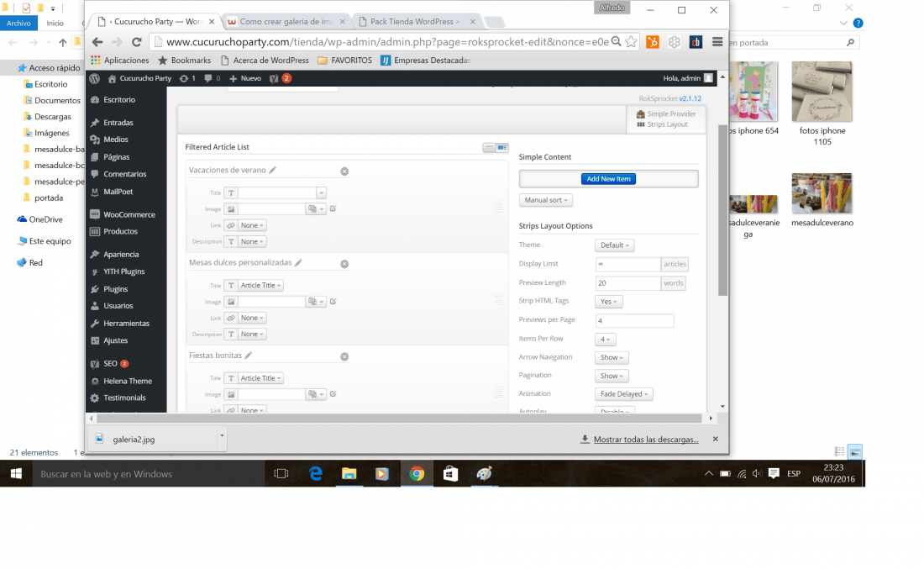Click the Plugins plug icon

point(95,289)
